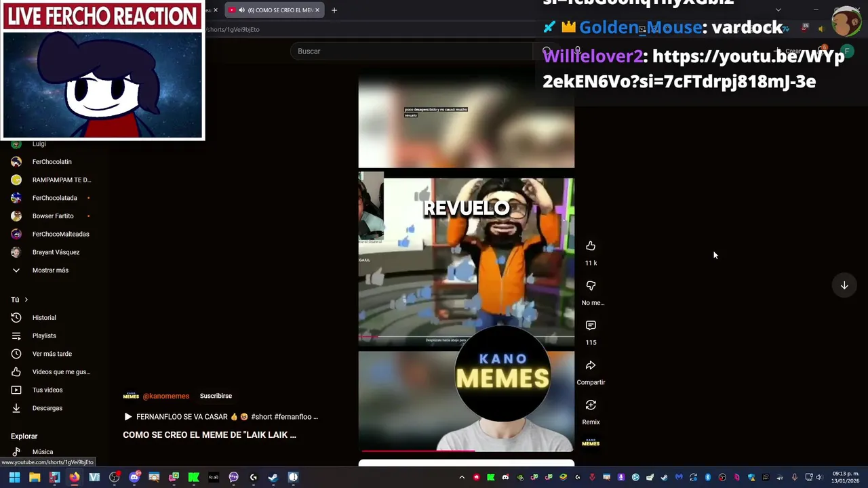Open Steam from the taskbar
The width and height of the screenshot is (868, 488).
(273, 477)
